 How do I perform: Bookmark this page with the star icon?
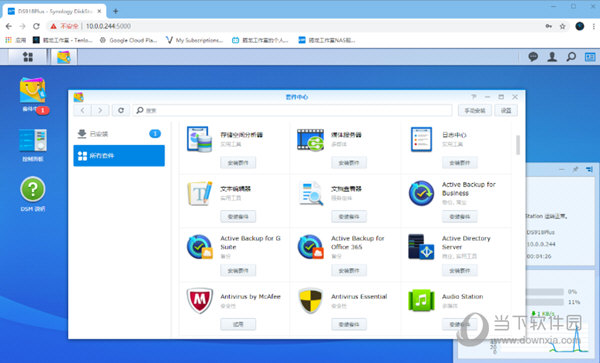click(562, 26)
